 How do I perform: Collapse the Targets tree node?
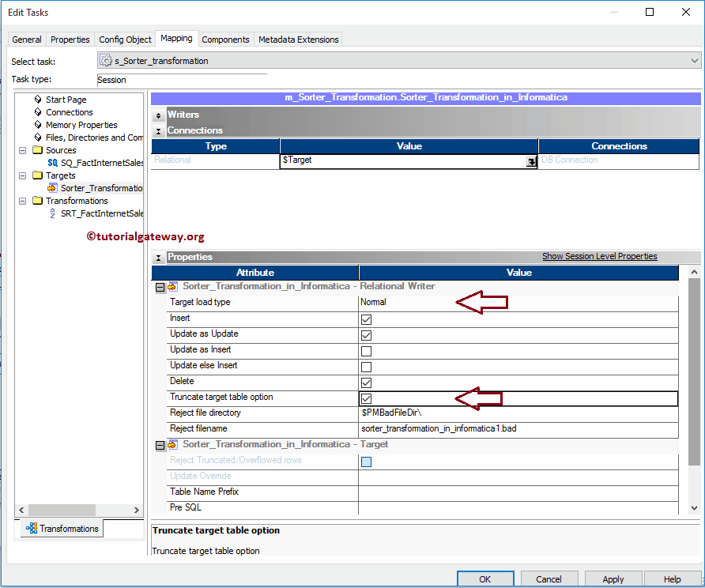point(23,175)
